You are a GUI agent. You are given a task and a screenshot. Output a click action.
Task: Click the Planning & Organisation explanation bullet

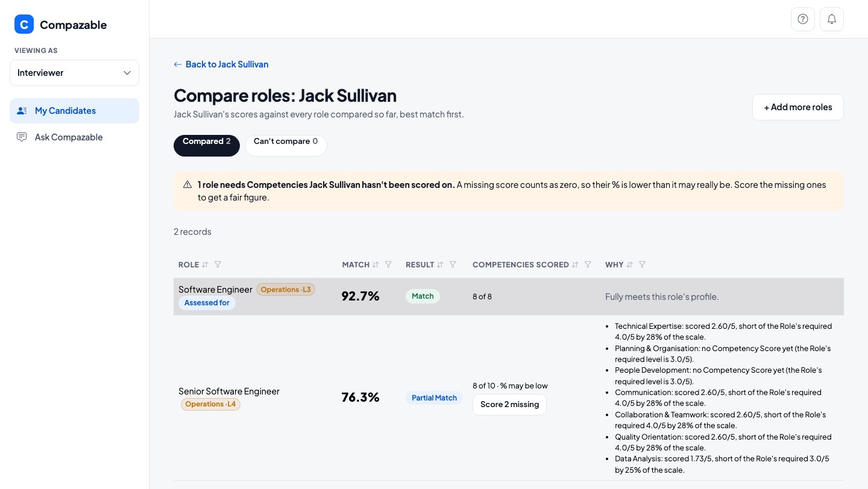[723, 354]
